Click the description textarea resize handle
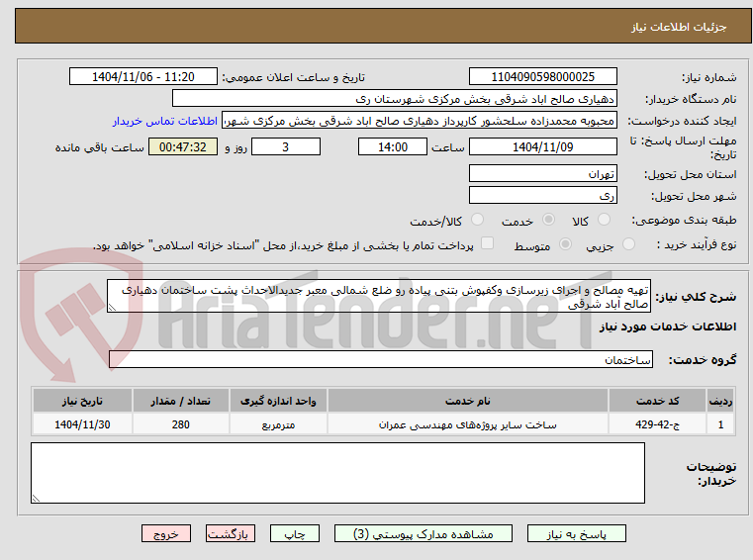The height and width of the screenshot is (560, 753). click(112, 308)
